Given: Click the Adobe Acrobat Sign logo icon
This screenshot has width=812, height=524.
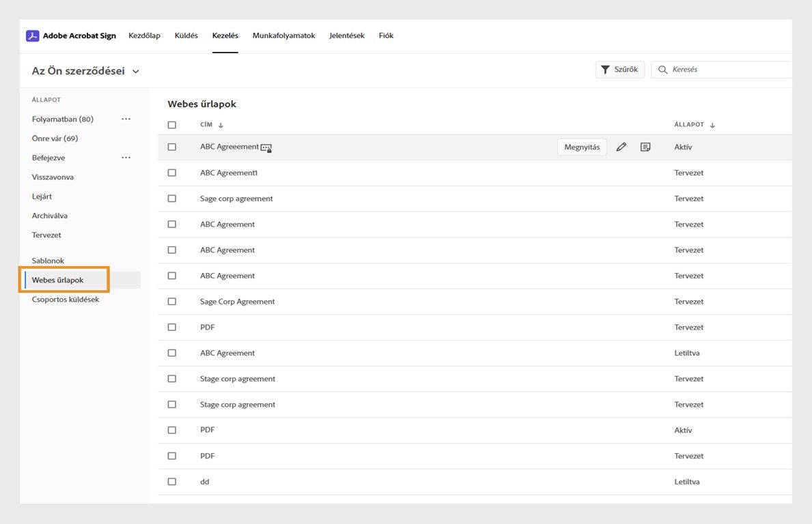Looking at the screenshot, I should [32, 35].
